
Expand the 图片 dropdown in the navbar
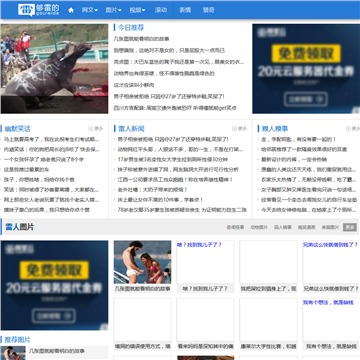point(113,10)
